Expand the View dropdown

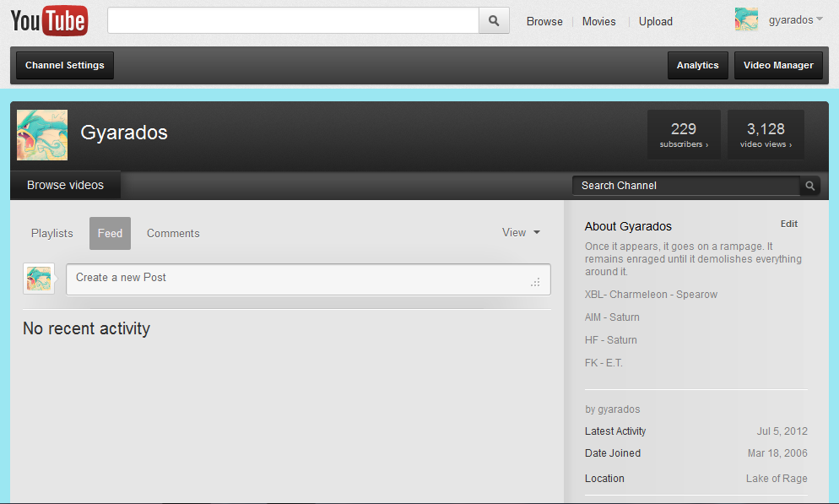521,233
